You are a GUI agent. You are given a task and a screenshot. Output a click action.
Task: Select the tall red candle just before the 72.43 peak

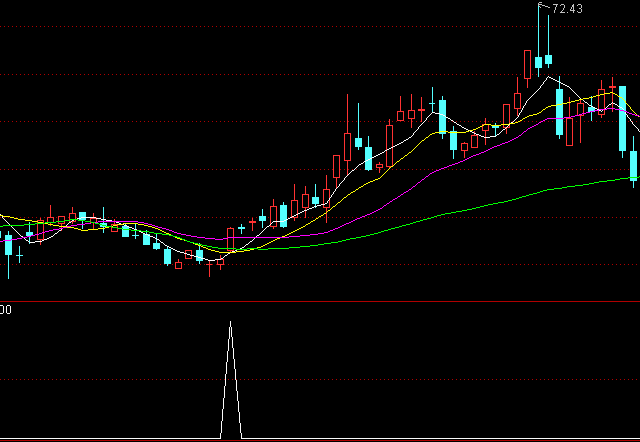527,64
